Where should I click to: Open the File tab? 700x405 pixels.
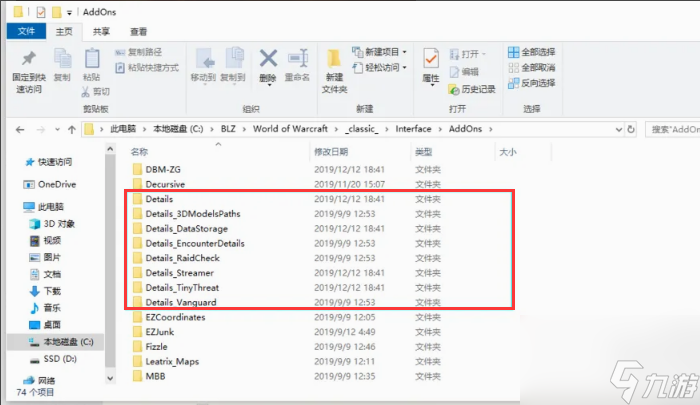pos(26,31)
